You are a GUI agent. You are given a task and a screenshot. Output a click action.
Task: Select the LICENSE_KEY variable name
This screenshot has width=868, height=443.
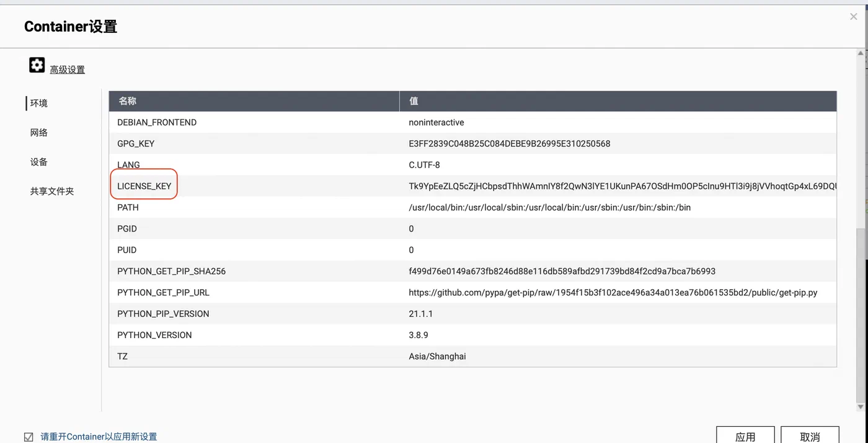144,186
